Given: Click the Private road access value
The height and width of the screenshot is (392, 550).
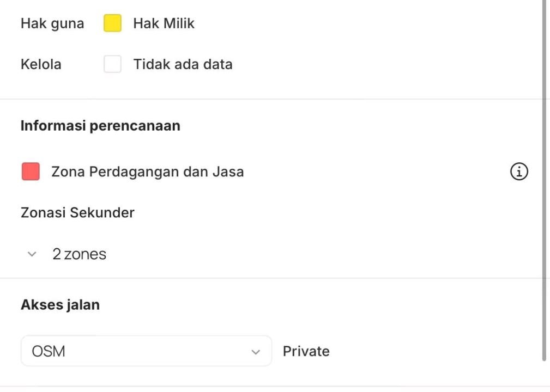Looking at the screenshot, I should coord(306,351).
